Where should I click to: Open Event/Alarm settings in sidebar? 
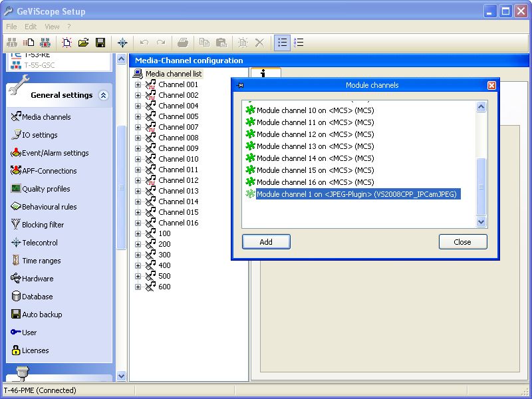pos(55,153)
